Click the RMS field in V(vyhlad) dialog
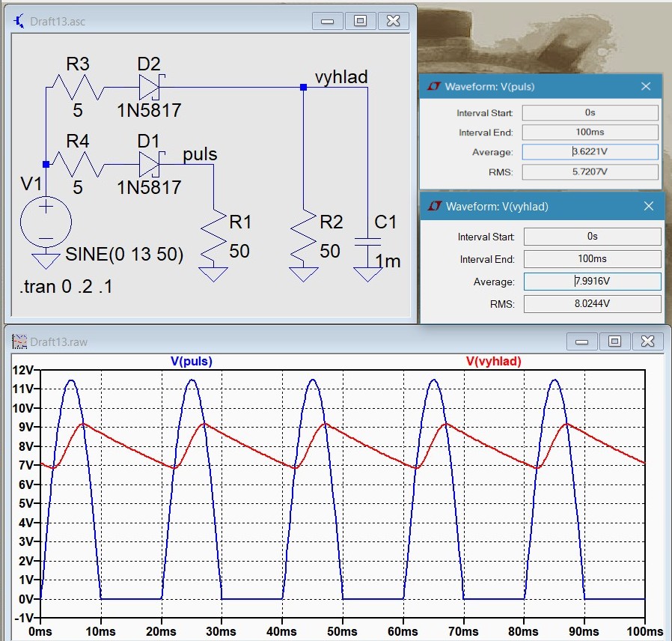This screenshot has width=672, height=641. 592,304
